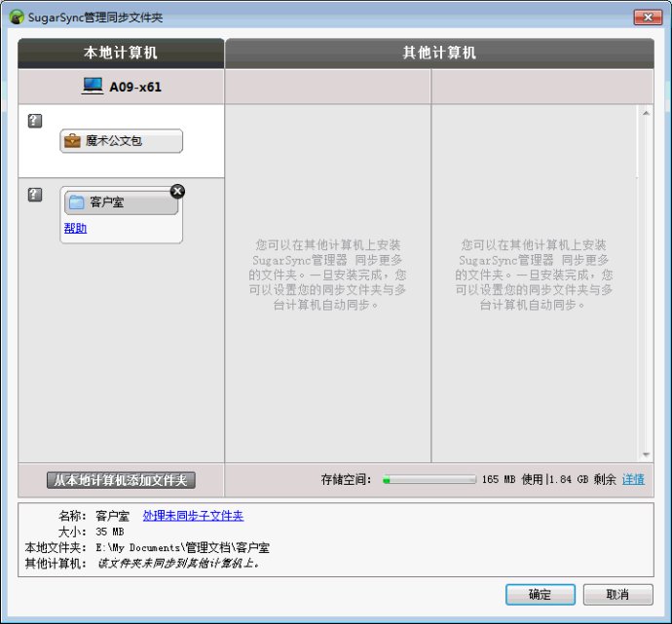Click 从本地计算机添加文件夹 button
Screen dimensions: 672x624
tap(121, 480)
